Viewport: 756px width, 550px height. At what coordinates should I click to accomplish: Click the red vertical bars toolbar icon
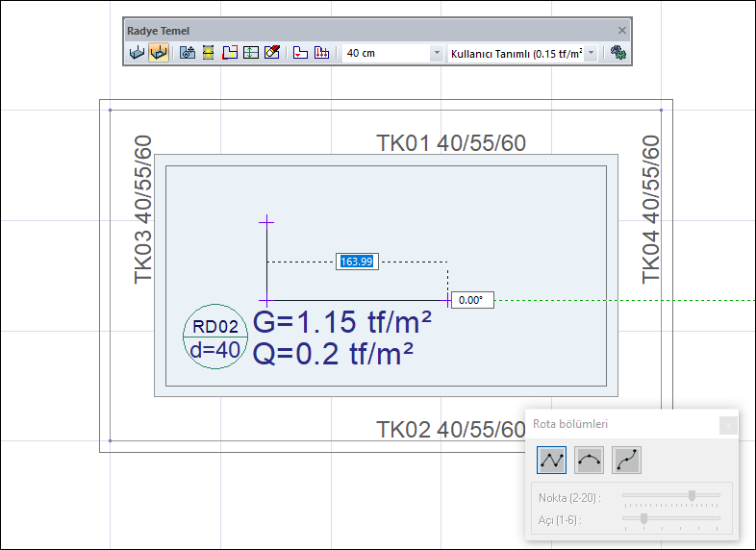point(322,53)
